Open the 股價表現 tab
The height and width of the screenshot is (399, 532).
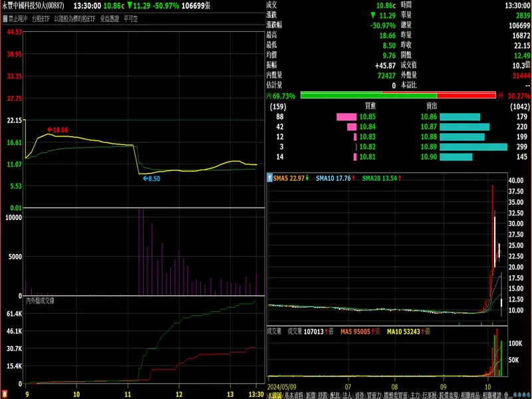(x=448, y=395)
